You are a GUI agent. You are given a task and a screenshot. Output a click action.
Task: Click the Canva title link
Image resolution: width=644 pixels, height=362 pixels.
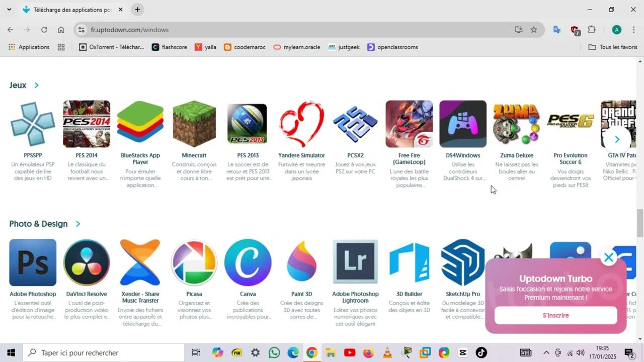coord(248,294)
